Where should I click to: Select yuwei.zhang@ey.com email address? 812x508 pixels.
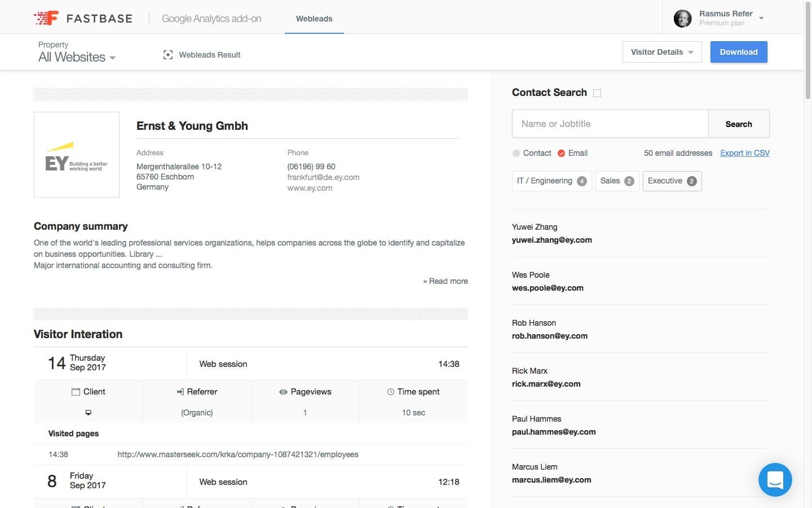click(552, 240)
